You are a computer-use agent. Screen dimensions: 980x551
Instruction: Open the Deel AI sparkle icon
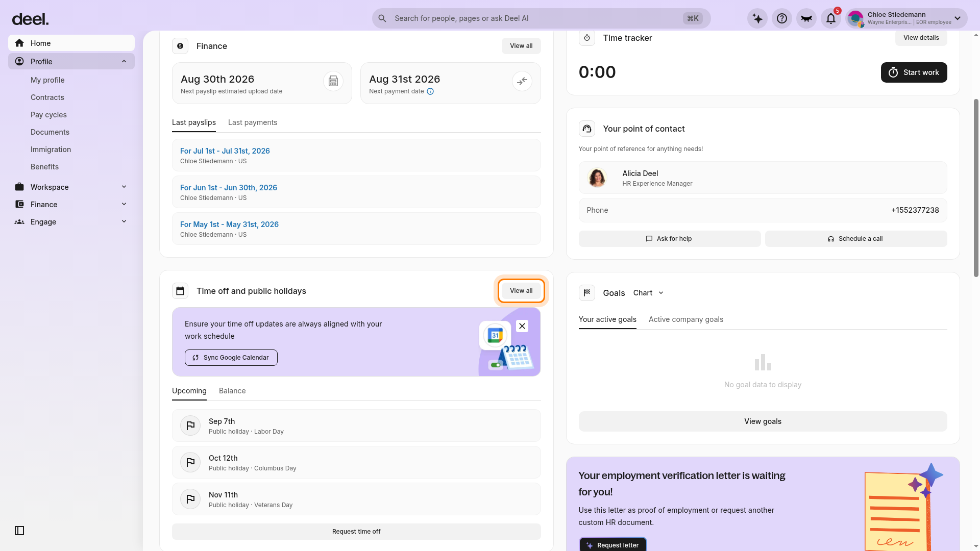click(x=757, y=18)
